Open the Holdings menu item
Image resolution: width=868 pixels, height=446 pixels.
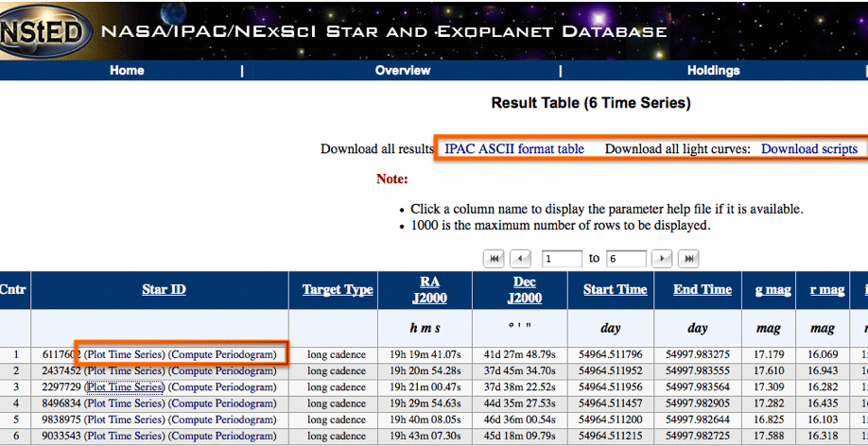pos(713,71)
